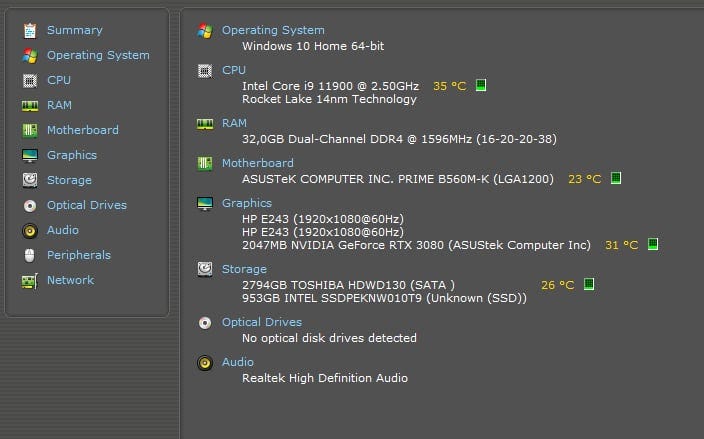Image resolution: width=704 pixels, height=439 pixels.
Task: Click the Motherboard heading link in summary
Action: click(x=258, y=163)
